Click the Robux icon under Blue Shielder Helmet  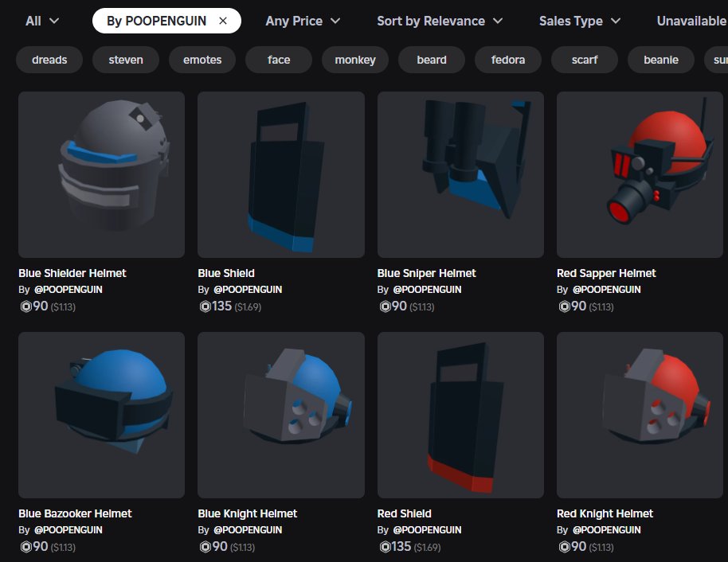pos(26,306)
